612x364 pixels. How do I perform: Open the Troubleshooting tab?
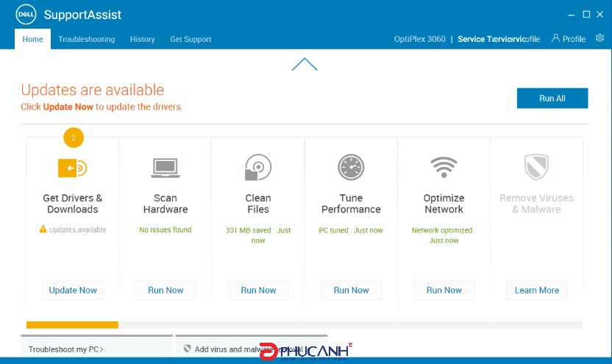86,39
